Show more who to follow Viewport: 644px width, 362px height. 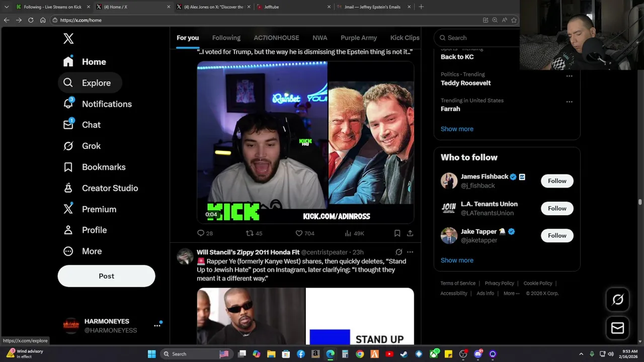tap(457, 260)
